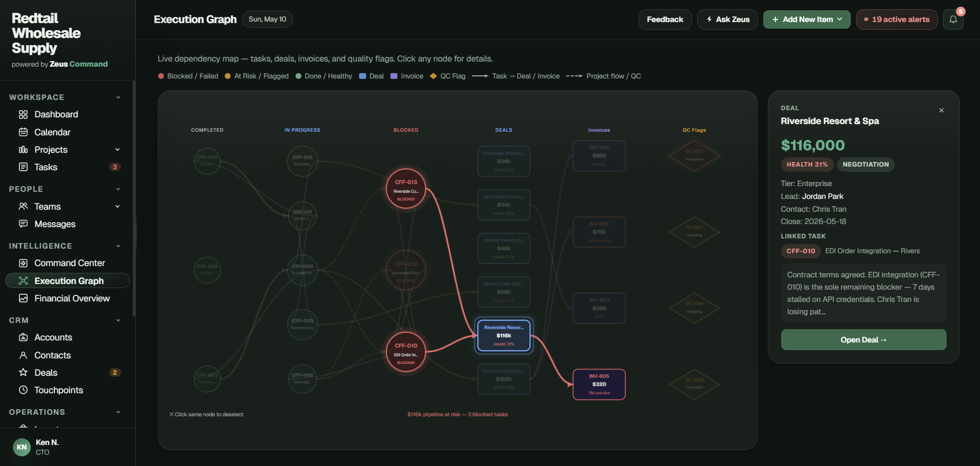Open Messages in the sidebar

tap(67, 224)
